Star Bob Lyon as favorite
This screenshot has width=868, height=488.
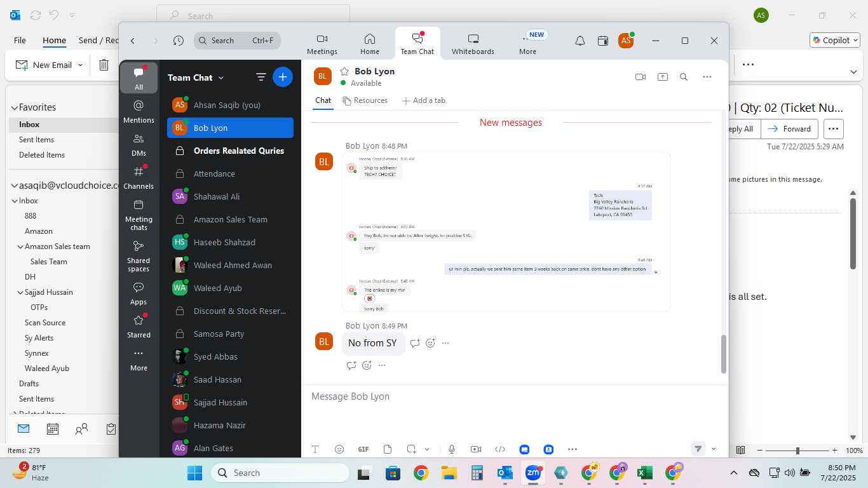click(x=344, y=71)
